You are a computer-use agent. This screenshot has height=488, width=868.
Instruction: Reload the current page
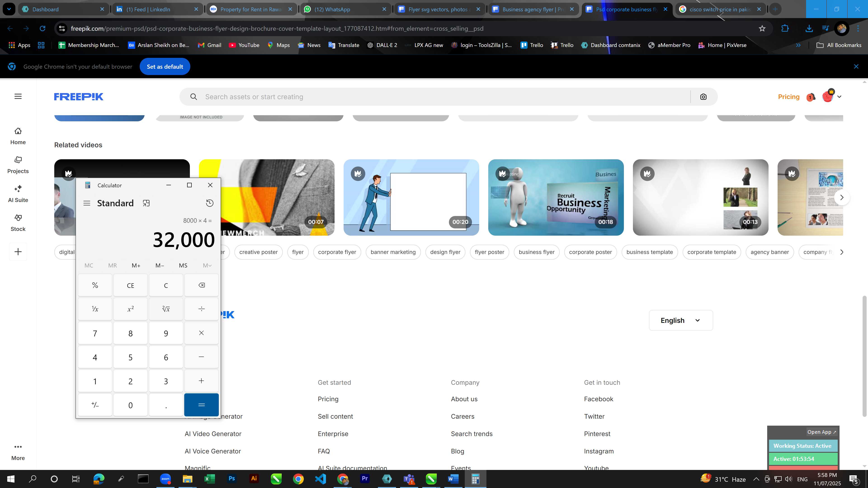42,29
